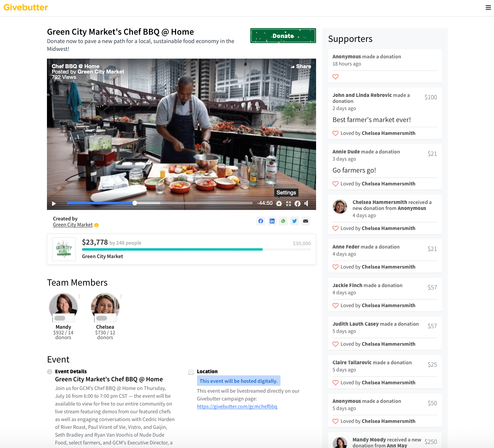Share campaign on Facebook
The image size is (494, 448).
coord(261,221)
